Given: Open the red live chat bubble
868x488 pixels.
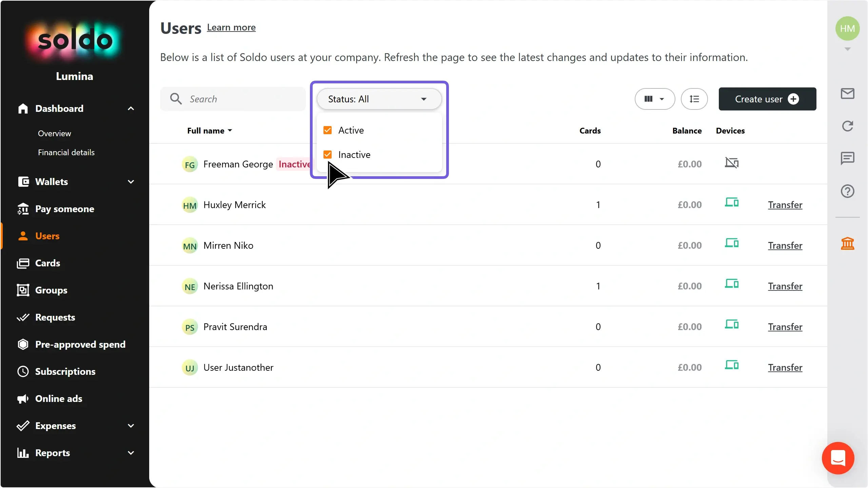Looking at the screenshot, I should [x=838, y=458].
